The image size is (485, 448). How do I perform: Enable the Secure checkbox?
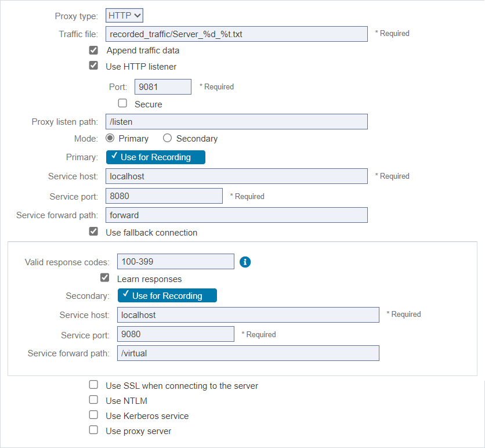point(122,103)
